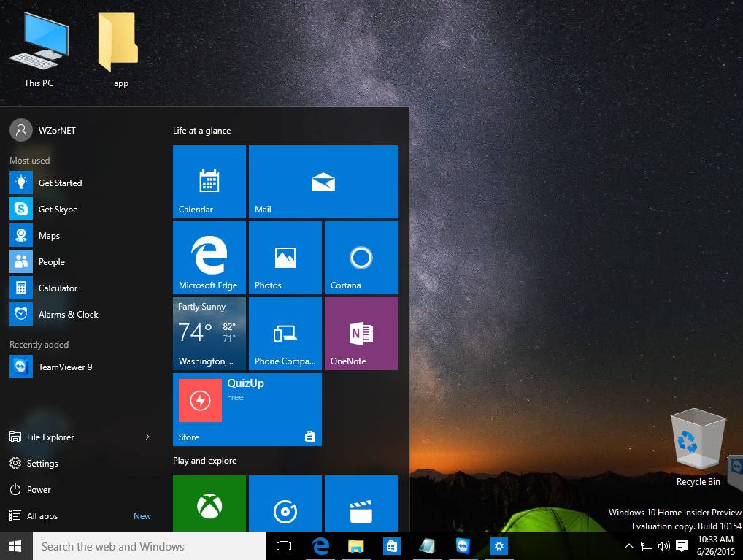Expand File Explorer jump list arrow
This screenshot has height=560, width=743.
pos(147,437)
